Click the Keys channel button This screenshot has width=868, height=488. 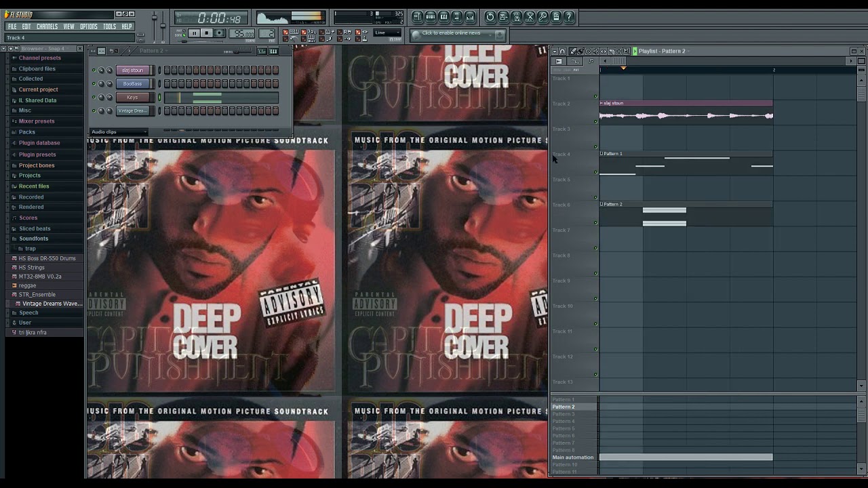[x=132, y=97]
